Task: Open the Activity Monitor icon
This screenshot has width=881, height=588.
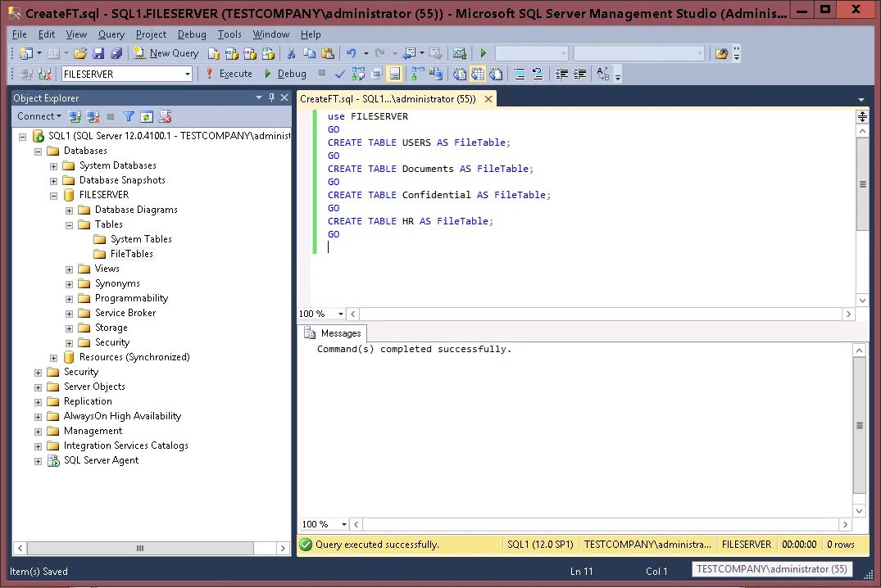Action: 460,53
